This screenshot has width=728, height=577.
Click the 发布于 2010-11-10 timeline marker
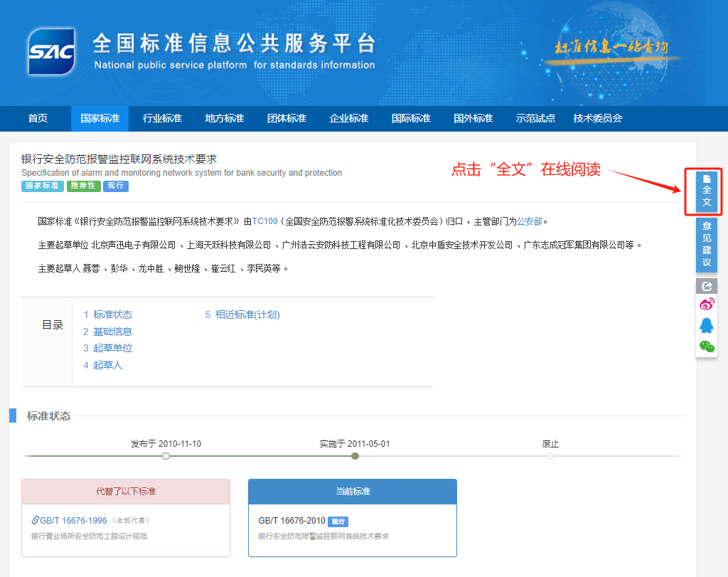click(166, 455)
